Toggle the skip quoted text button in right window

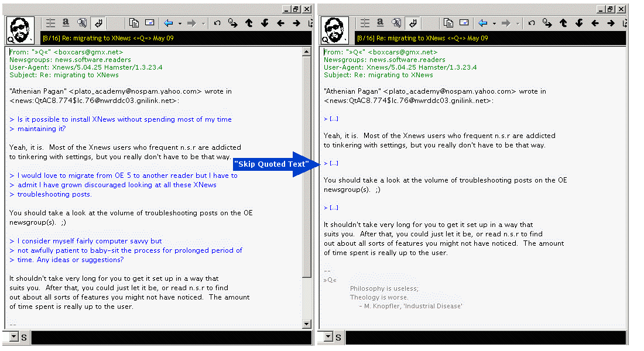pos(413,23)
